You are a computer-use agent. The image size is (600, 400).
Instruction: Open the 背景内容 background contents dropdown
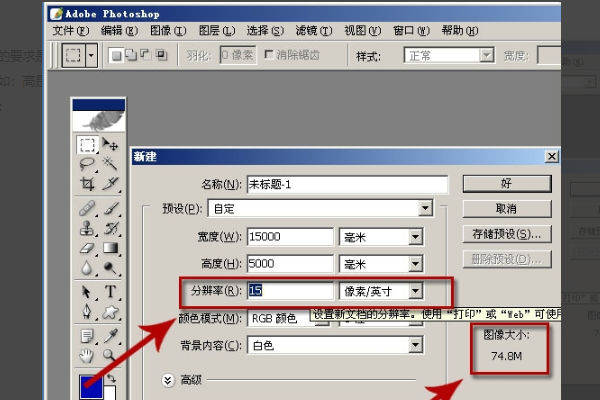415,345
